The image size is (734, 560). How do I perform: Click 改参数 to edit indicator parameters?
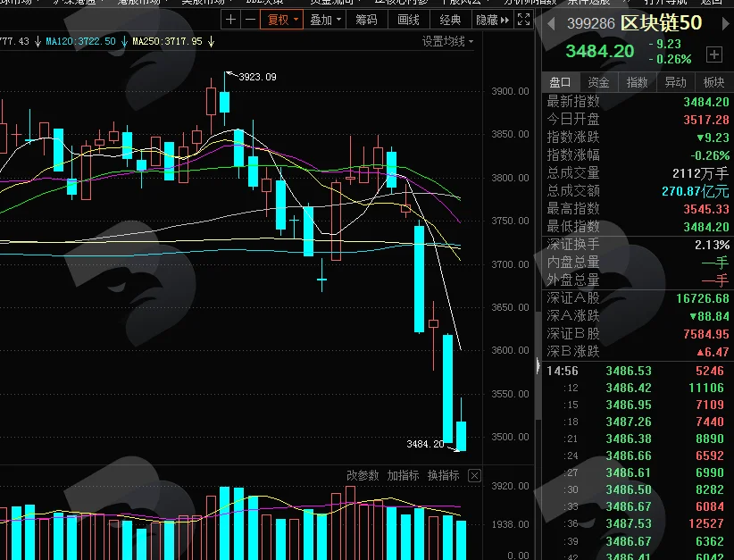363,476
